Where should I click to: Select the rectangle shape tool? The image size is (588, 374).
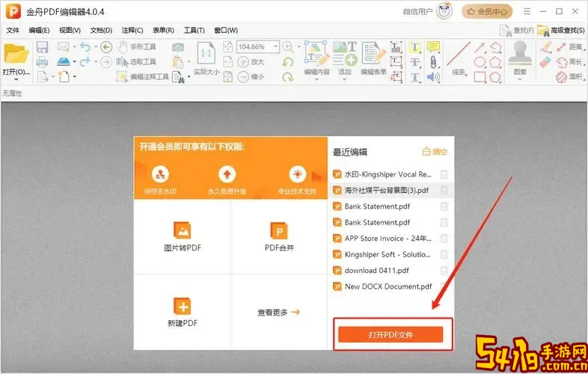pyautogui.click(x=480, y=77)
